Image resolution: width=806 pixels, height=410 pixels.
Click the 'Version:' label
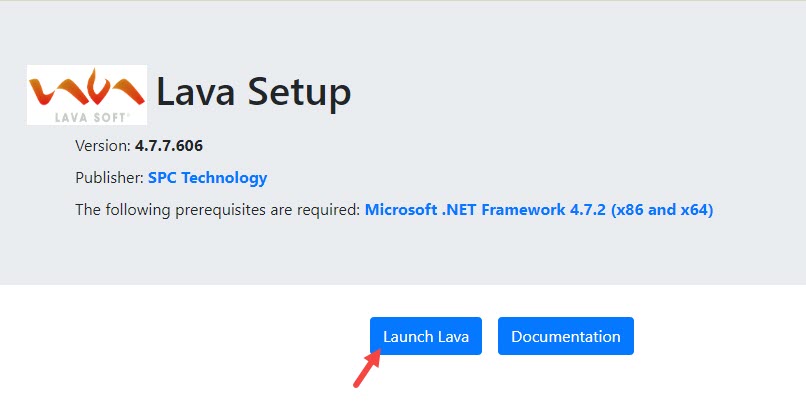(102, 146)
